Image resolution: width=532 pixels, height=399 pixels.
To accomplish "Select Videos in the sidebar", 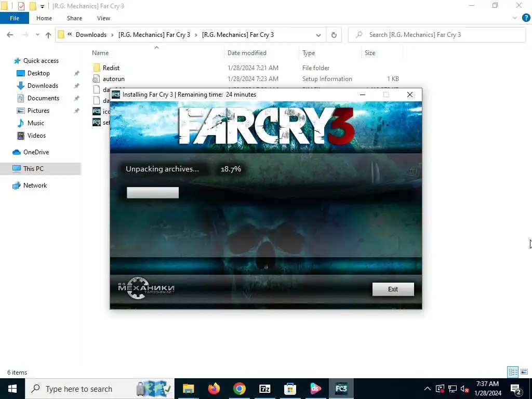I will point(36,136).
